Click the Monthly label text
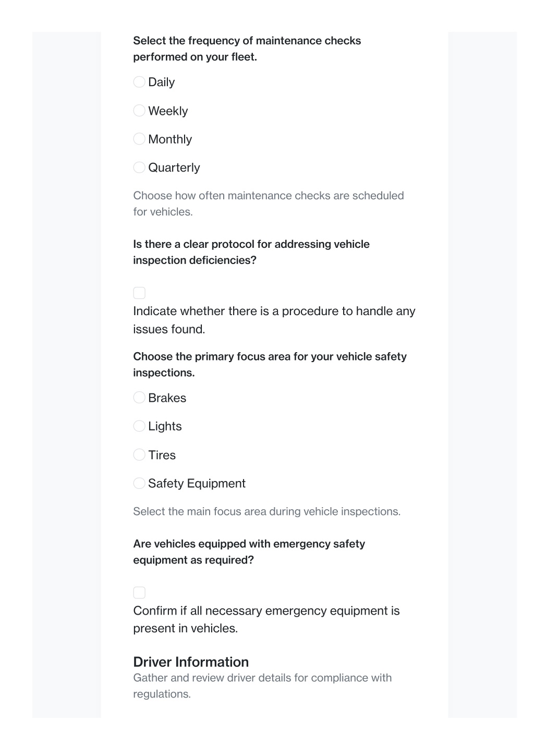This screenshot has height=756, width=534. point(170,139)
